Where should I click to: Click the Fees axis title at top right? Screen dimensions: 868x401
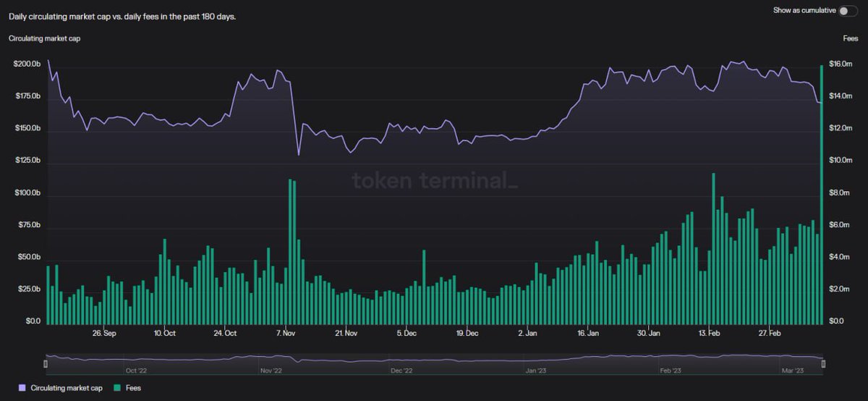tap(850, 38)
